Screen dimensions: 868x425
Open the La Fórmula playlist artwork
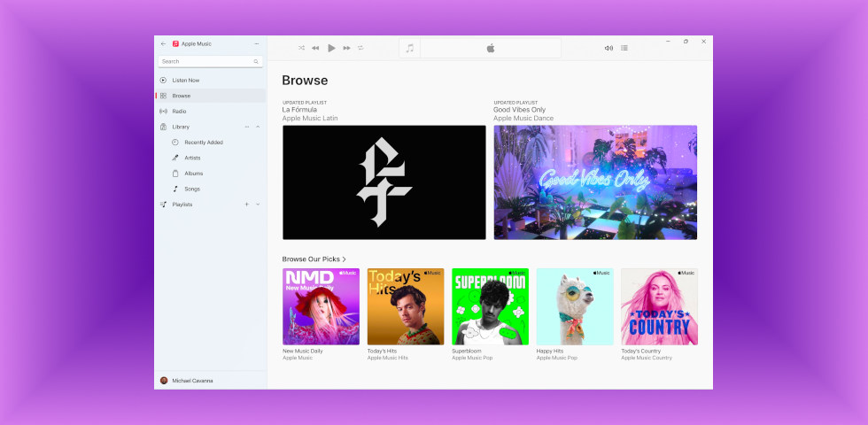pos(384,182)
